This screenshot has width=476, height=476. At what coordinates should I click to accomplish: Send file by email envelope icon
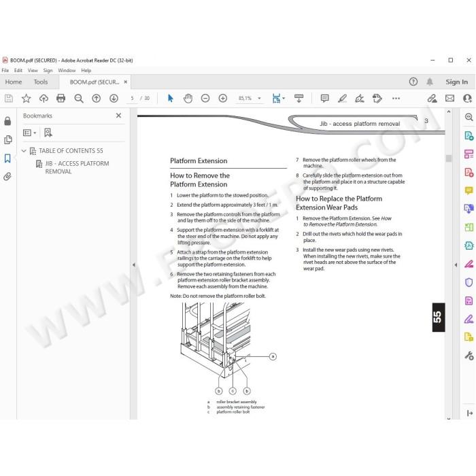[x=449, y=99]
